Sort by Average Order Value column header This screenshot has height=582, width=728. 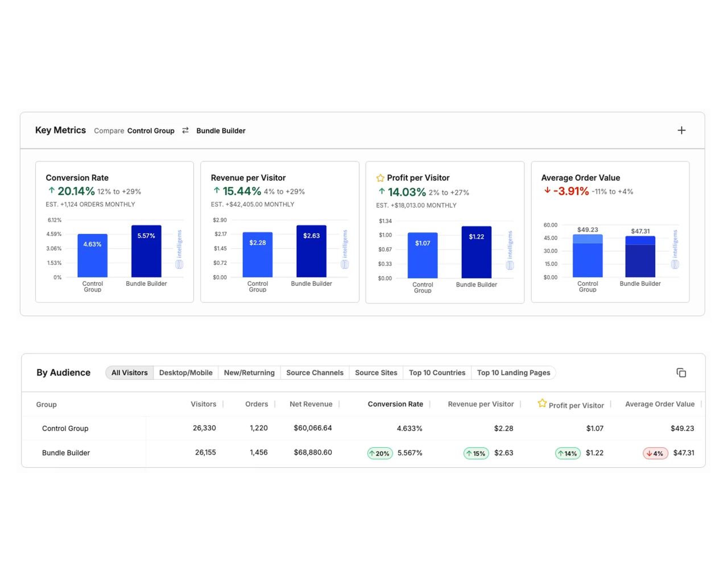(x=660, y=404)
